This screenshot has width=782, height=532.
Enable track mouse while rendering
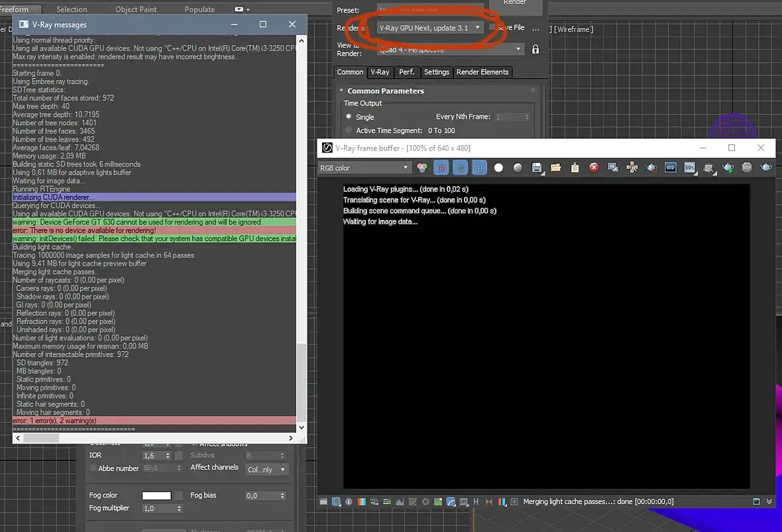point(632,168)
